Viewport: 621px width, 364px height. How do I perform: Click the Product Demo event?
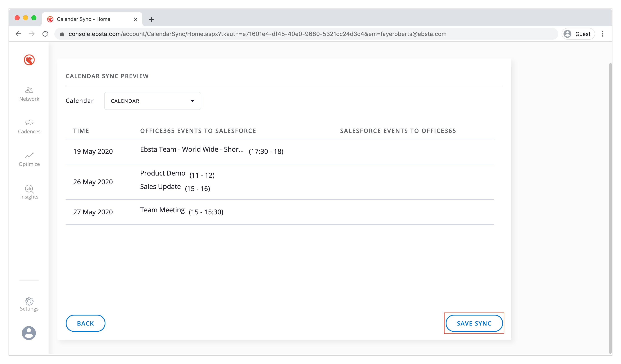163,173
